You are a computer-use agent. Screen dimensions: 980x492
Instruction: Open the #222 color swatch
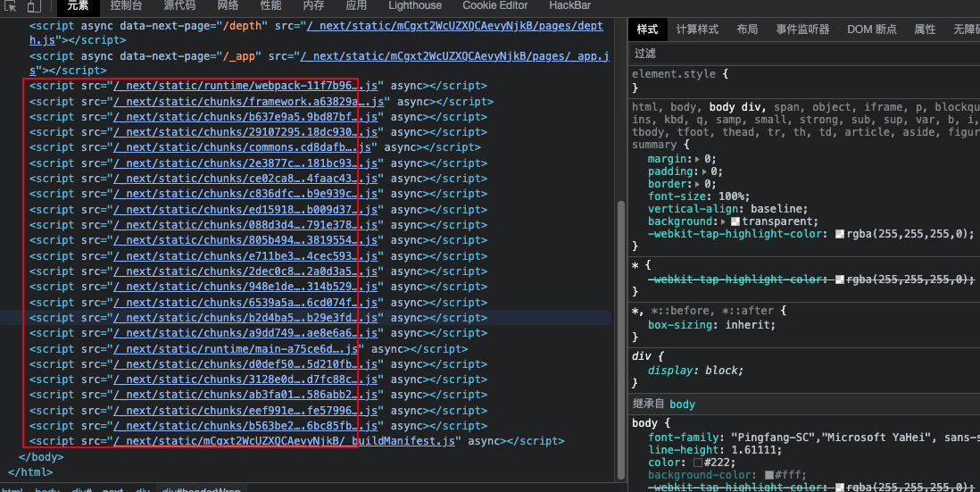697,463
